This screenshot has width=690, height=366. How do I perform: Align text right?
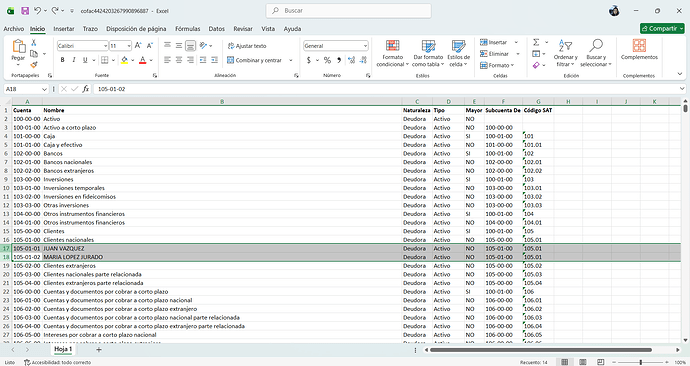pos(190,60)
